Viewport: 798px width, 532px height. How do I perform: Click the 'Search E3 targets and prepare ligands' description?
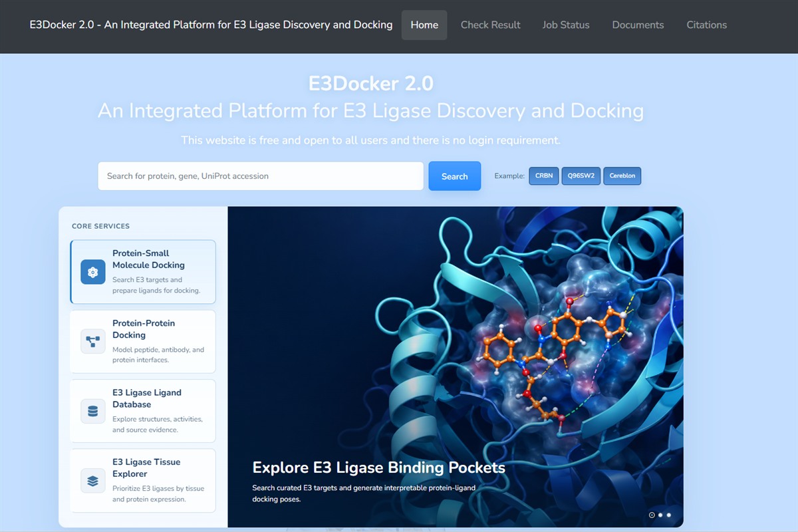point(156,285)
